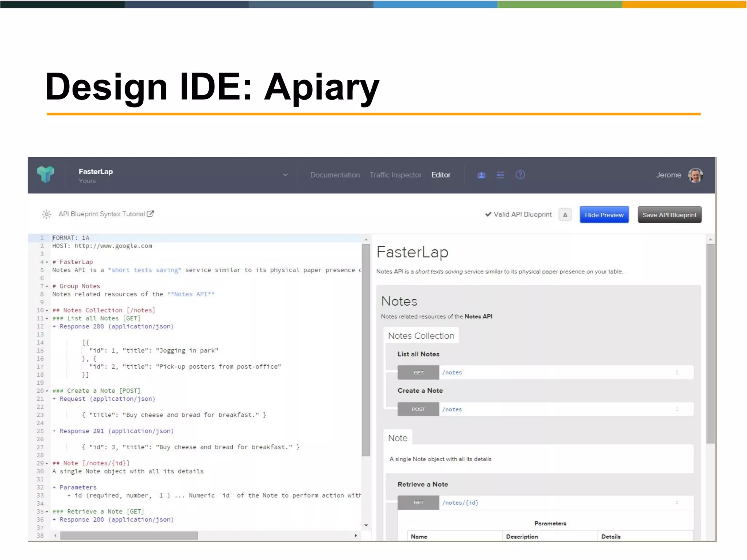The width and height of the screenshot is (747, 560).
Task: Click the GET button for Retrieve a Note
Action: (418, 502)
